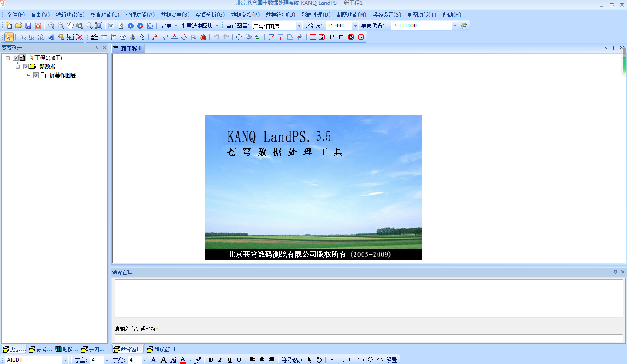Image resolution: width=627 pixels, height=364 pixels.
Task: Click the Undo icon
Action: coord(216,37)
